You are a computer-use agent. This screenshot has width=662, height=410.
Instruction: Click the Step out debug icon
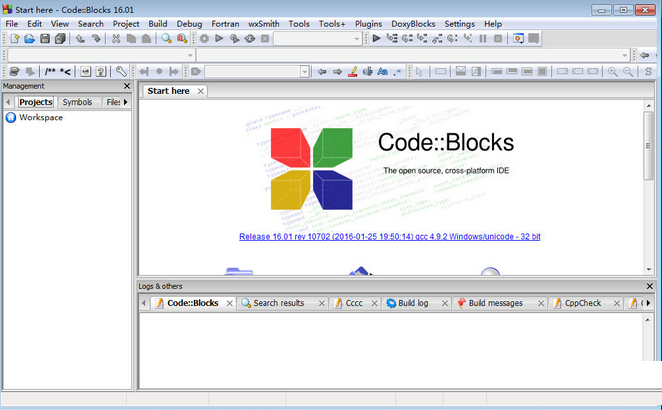tap(437, 39)
